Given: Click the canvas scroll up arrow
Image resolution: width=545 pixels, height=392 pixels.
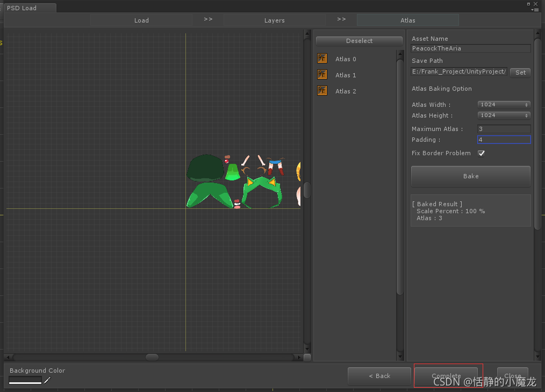Looking at the screenshot, I should [x=307, y=34].
